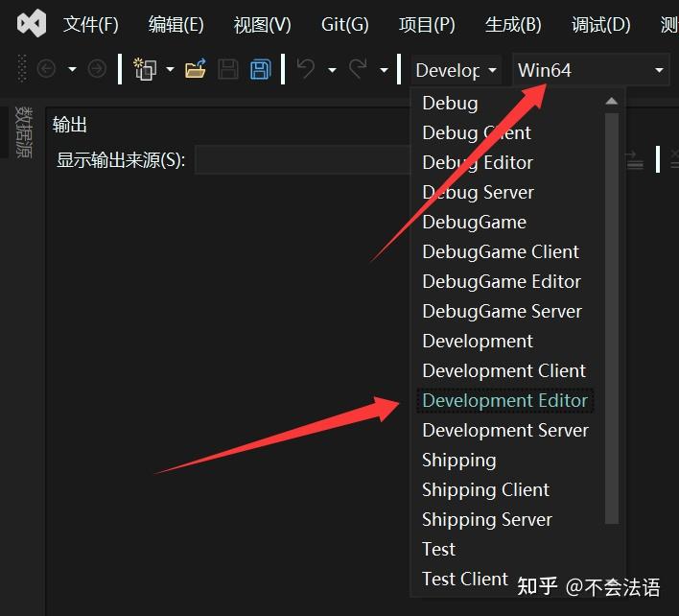
Task: Expand the New Project dropdown arrow
Action: [170, 69]
